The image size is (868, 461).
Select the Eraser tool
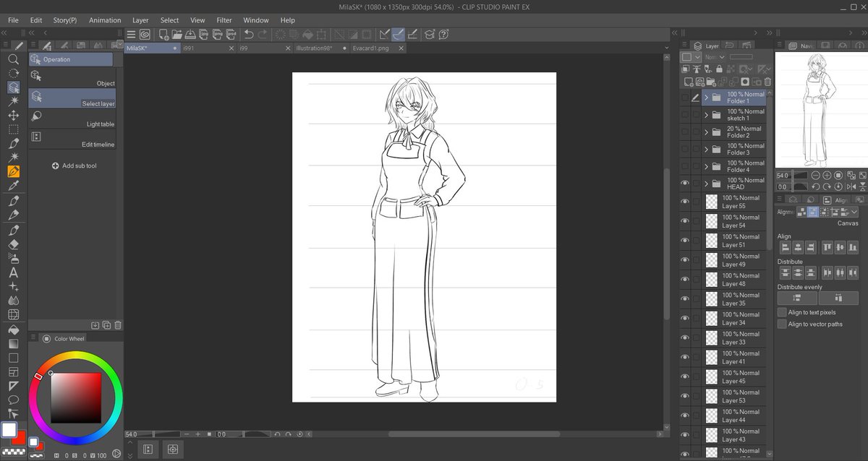click(13, 244)
